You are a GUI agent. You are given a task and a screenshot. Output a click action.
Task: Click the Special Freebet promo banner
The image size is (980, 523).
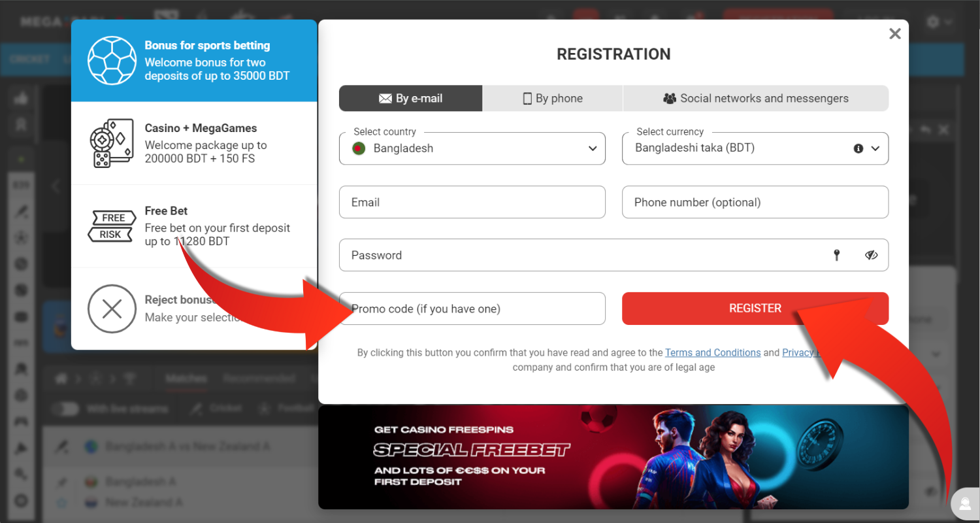coord(613,457)
